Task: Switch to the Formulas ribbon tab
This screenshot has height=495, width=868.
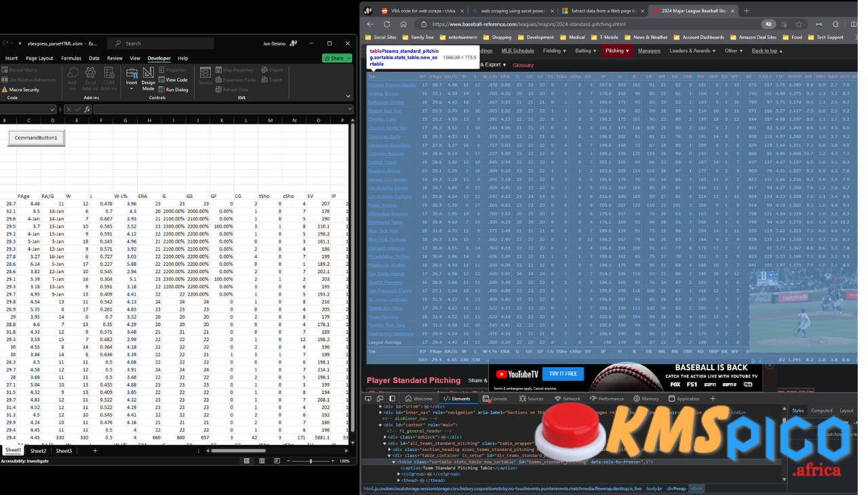Action: (x=71, y=58)
